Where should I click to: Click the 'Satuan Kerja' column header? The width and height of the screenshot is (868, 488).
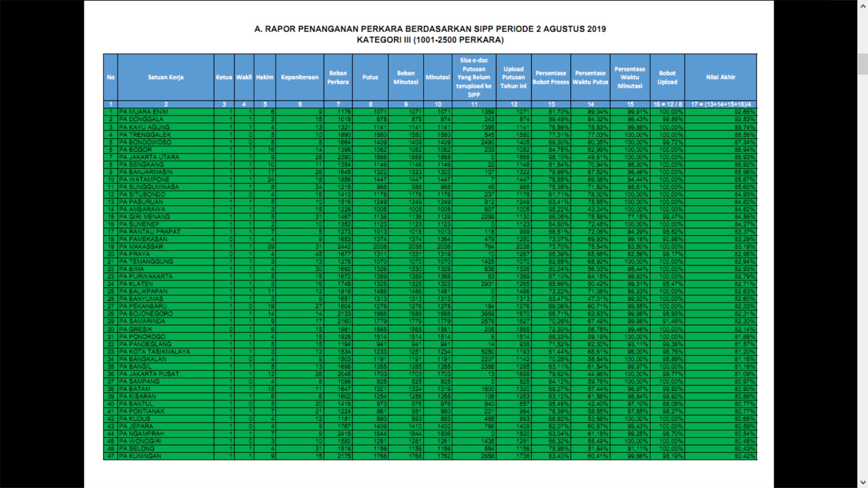click(165, 77)
